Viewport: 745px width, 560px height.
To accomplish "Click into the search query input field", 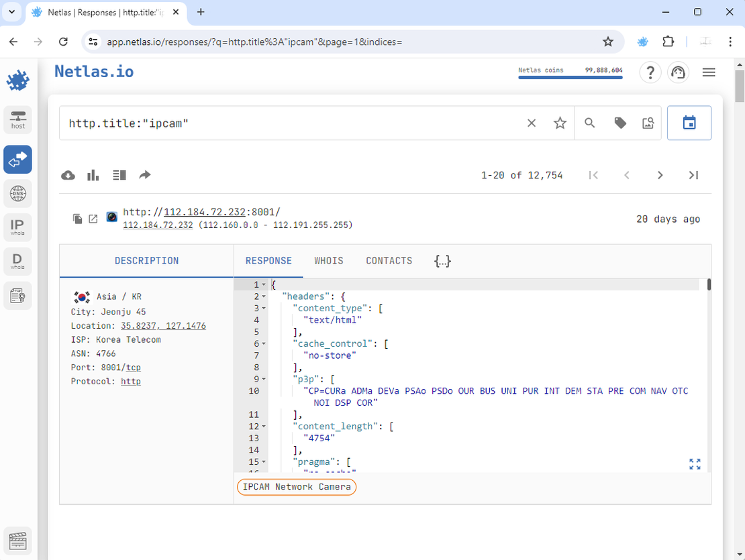I will [289, 123].
